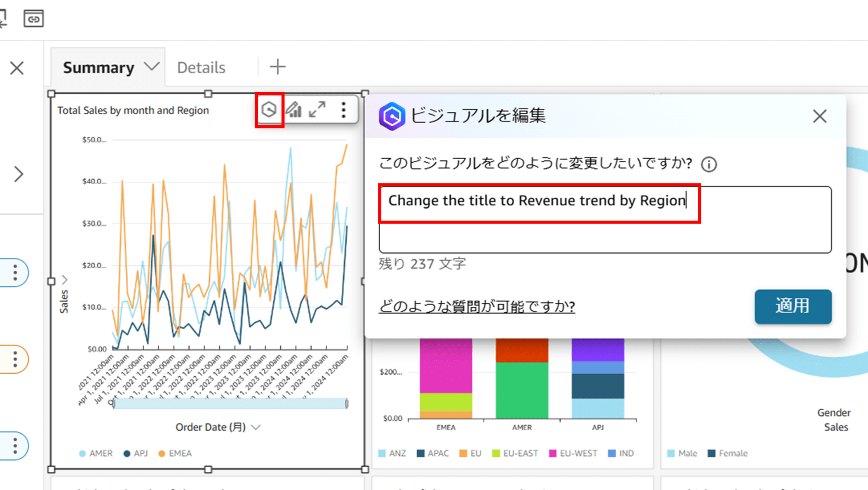Image resolution: width=868 pixels, height=490 pixels.
Task: Click the EU legend item
Action: (470, 453)
